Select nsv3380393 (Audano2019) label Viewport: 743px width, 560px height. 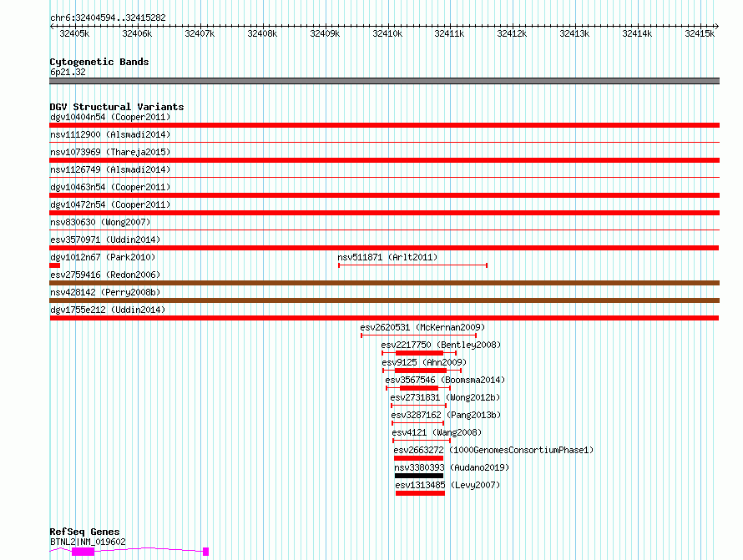(x=452, y=467)
